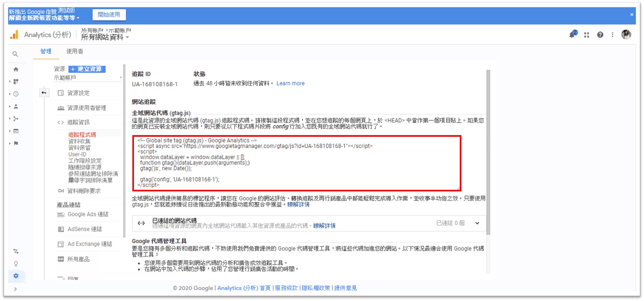Open the notifications bell icon
644x301 pixels.
pos(572,34)
